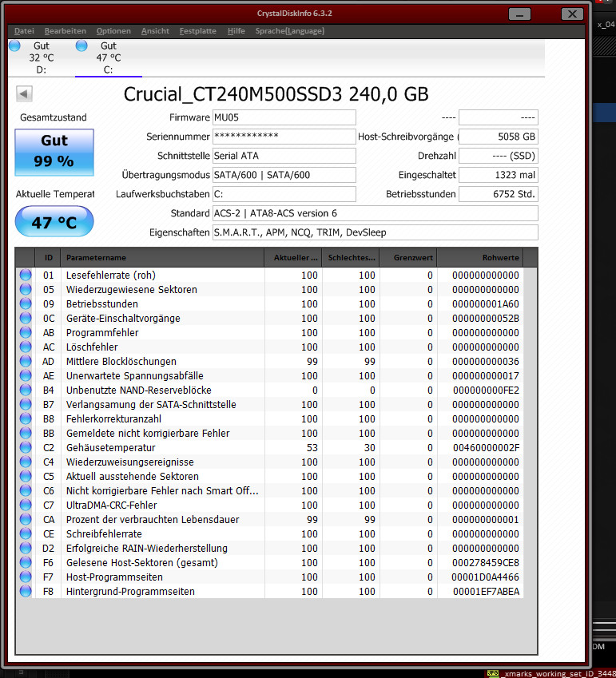This screenshot has width=616, height=678.
Task: Click the Parametername column header
Action: 162,257
